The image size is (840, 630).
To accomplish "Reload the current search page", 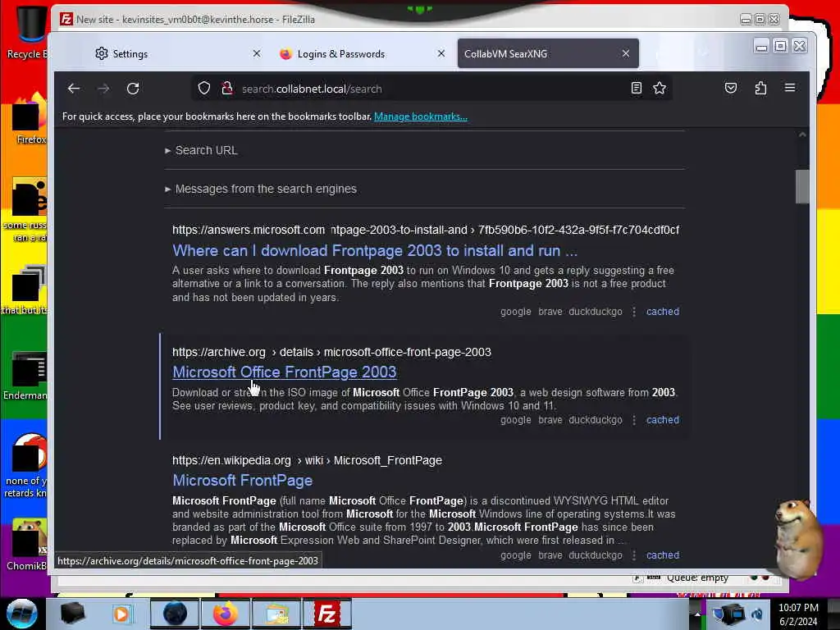I will tap(133, 89).
